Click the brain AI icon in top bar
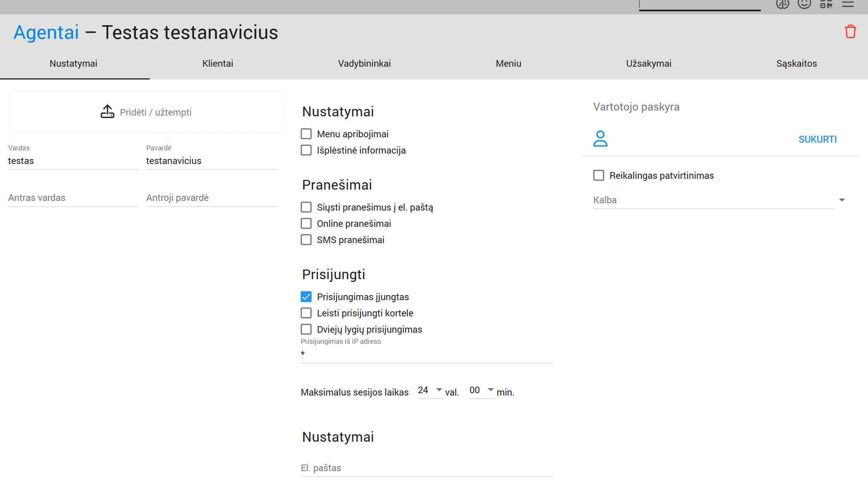This screenshot has height=494, width=868. tap(782, 4)
